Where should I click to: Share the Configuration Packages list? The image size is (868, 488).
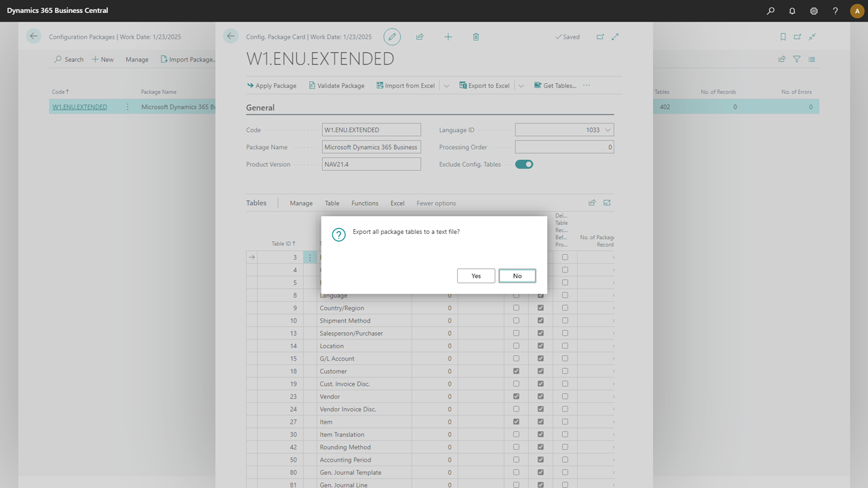coord(782,59)
